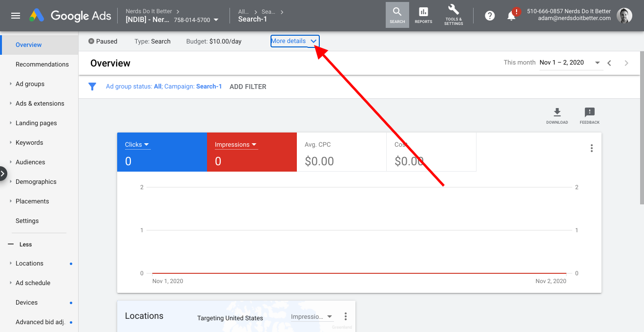The image size is (644, 332).
Task: Open Devices in sidebar
Action: pos(26,302)
